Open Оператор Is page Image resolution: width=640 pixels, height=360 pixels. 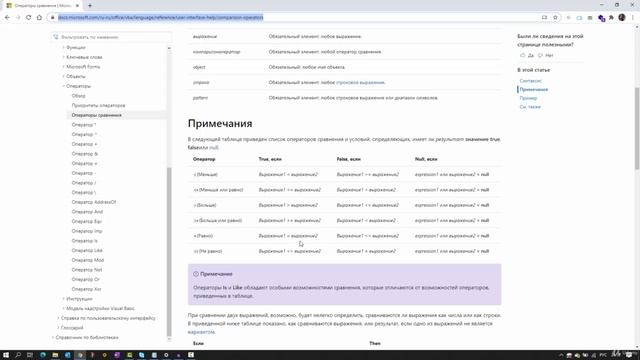(84, 241)
